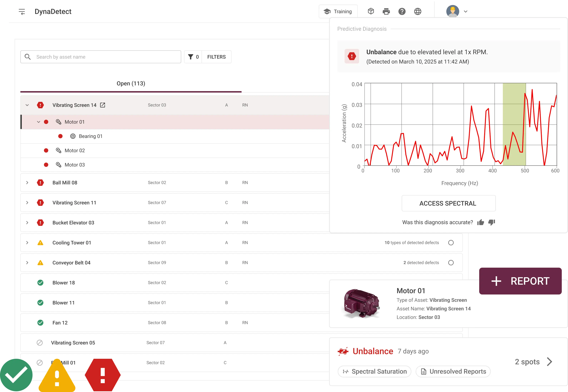Click the red alert icon on Ball Mill 08
Screen dimensions: 568x392
(x=41, y=182)
